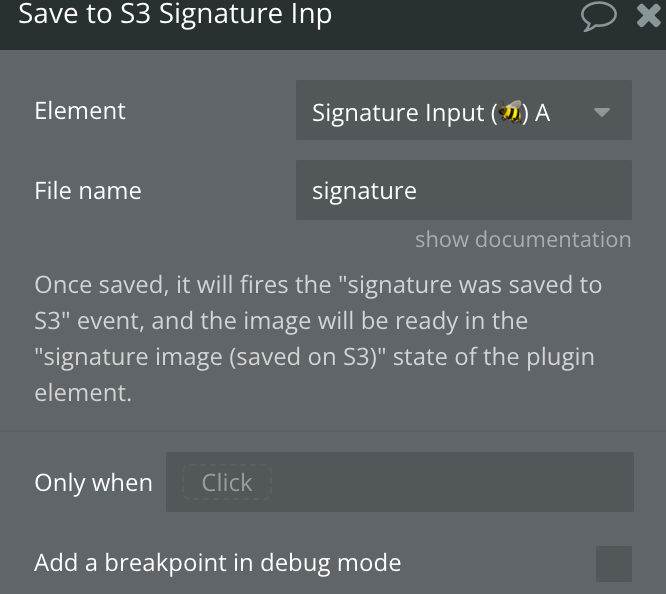Viewport: 666px width, 594px height.
Task: Click the divider line above Only when
Action: [333, 431]
